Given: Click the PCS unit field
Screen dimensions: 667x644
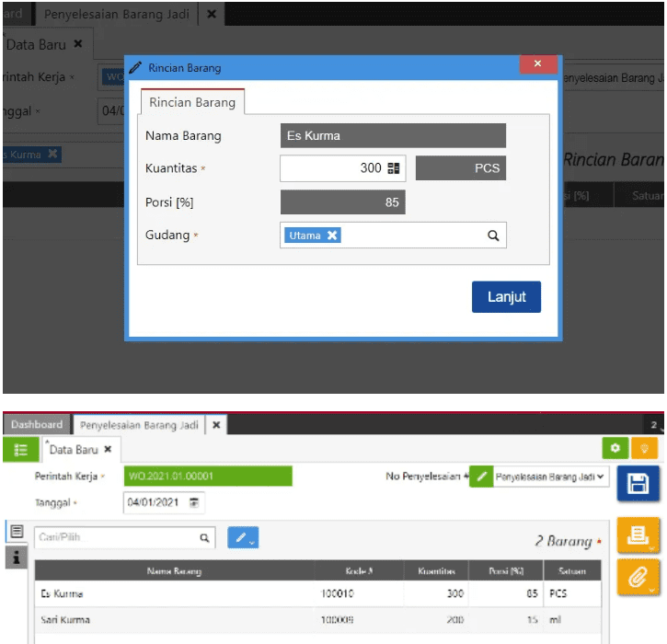Looking at the screenshot, I should click(461, 168).
